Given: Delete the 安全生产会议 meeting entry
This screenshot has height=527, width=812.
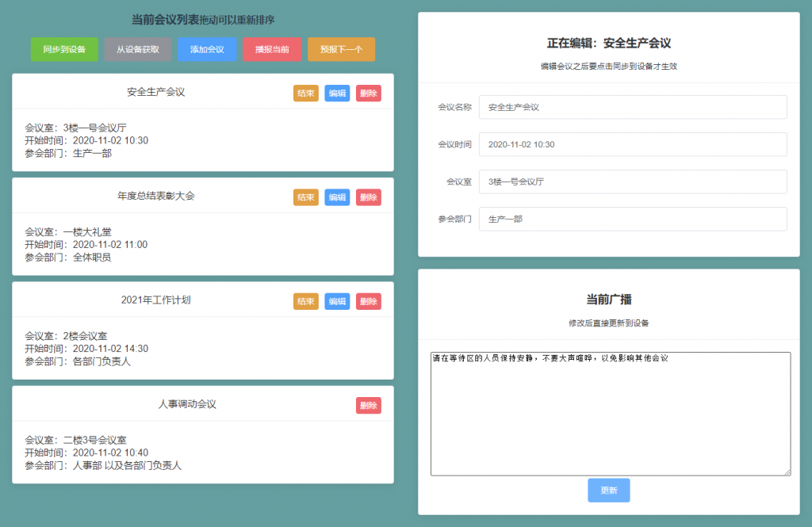Looking at the screenshot, I should click(368, 94).
